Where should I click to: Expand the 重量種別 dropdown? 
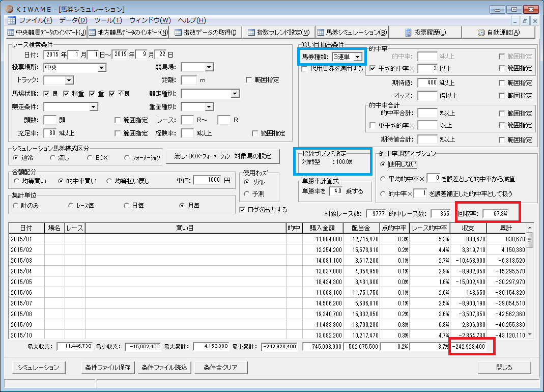pyautogui.click(x=209, y=107)
